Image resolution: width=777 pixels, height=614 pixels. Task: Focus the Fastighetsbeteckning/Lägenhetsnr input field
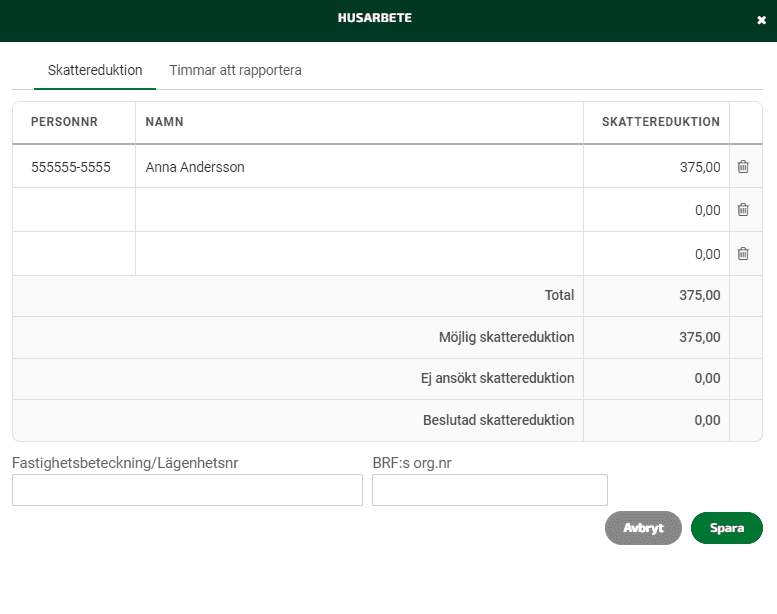tap(187, 490)
